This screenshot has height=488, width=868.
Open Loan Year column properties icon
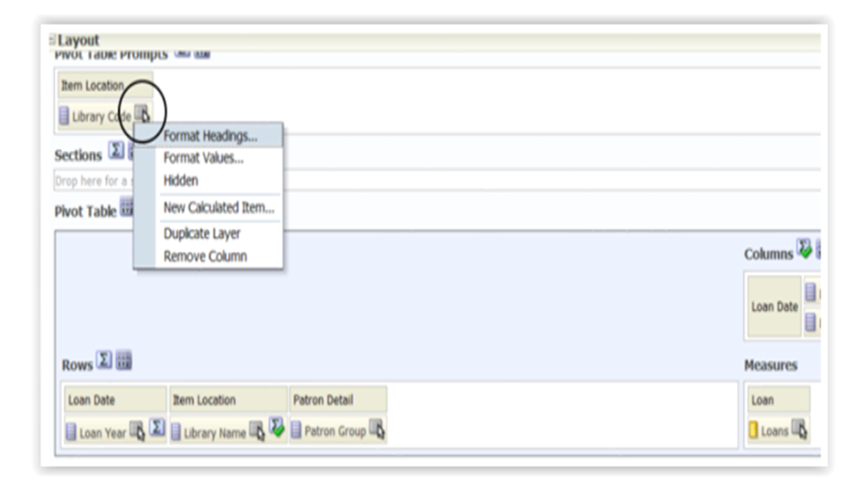[137, 431]
